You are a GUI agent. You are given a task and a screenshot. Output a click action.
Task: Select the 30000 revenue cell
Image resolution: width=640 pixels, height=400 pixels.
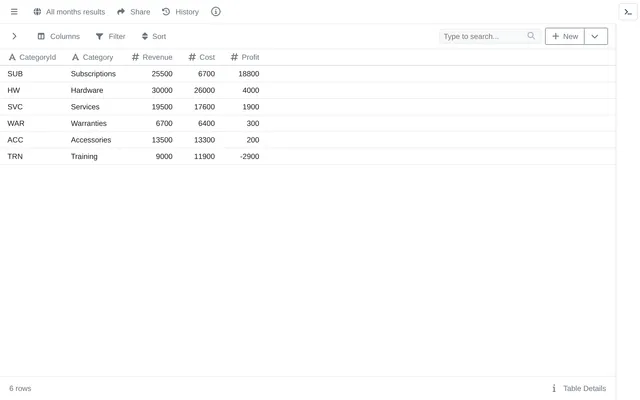(162, 90)
